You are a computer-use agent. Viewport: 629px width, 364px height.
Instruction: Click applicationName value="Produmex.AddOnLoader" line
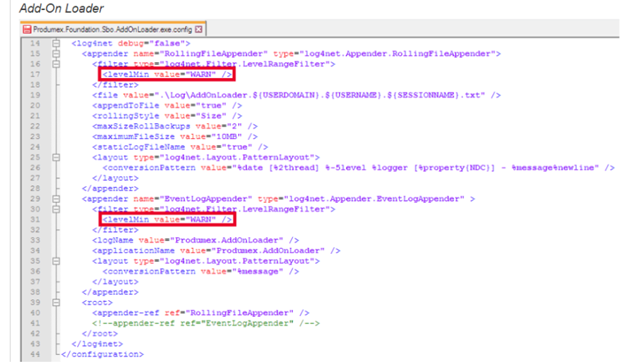[x=216, y=250]
